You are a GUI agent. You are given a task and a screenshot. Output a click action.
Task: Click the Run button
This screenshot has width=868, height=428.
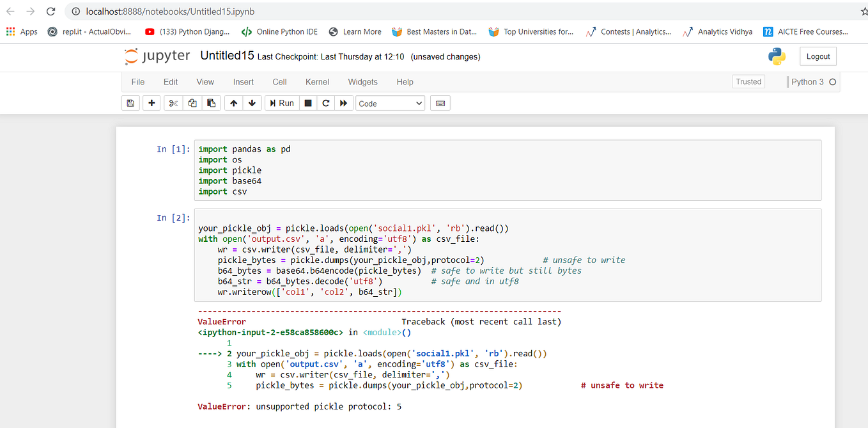pyautogui.click(x=281, y=103)
